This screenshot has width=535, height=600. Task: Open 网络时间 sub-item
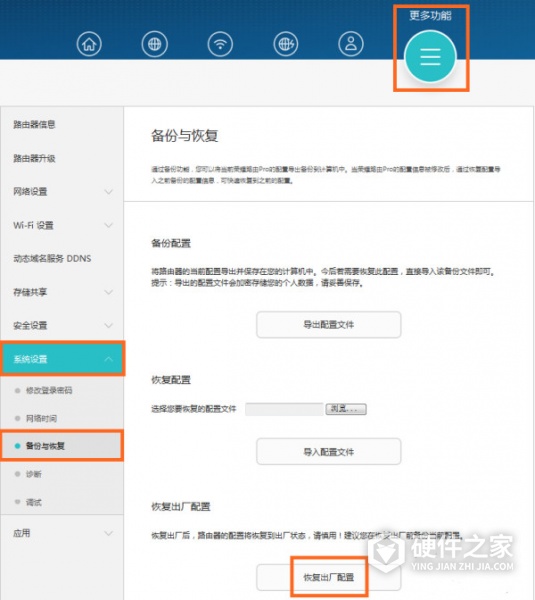pyautogui.click(x=41, y=418)
